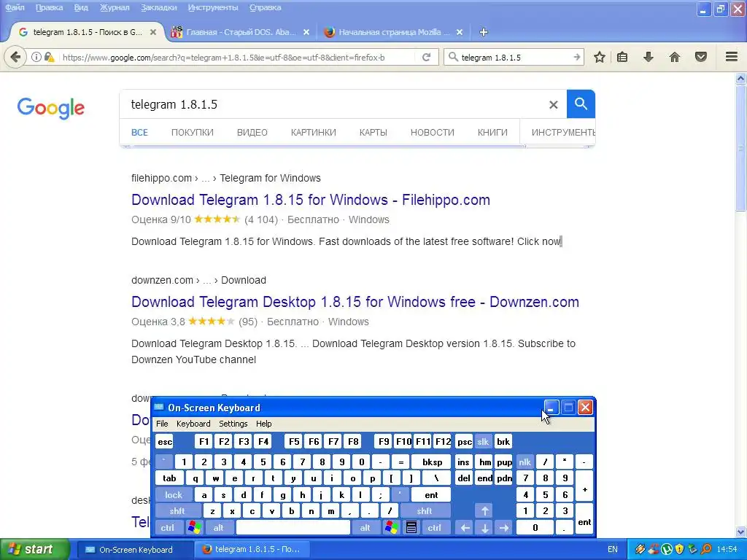This screenshot has width=747, height=560.
Task: Click the page vertical scrollbar thumb
Action: click(x=741, y=149)
